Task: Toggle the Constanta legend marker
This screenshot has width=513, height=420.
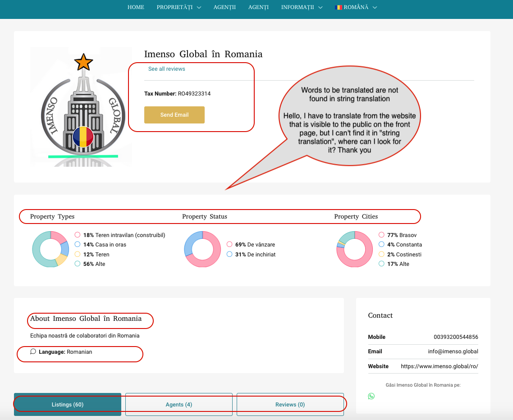Action: click(x=381, y=244)
